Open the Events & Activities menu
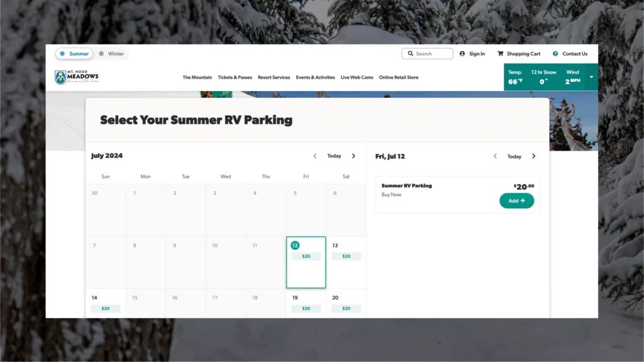Screen dimensions: 644x362 315,77
